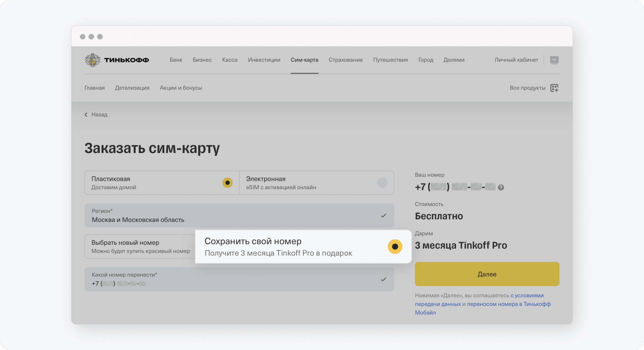Viewport: 644px width, 350px height.
Task: Open the Все продукты grid icon
Action: [554, 88]
